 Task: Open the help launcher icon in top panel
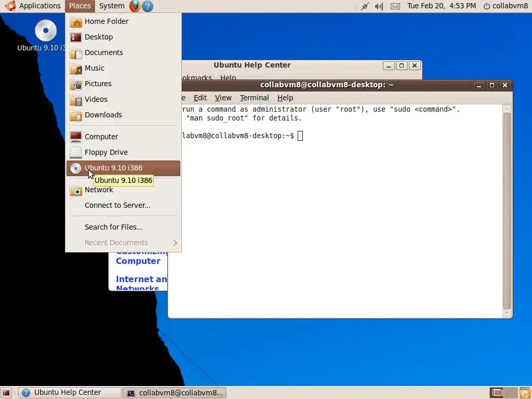(148, 6)
